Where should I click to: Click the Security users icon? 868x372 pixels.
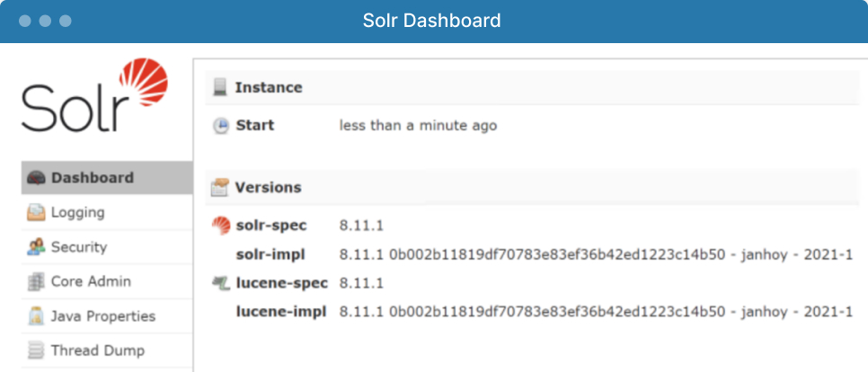tap(36, 247)
